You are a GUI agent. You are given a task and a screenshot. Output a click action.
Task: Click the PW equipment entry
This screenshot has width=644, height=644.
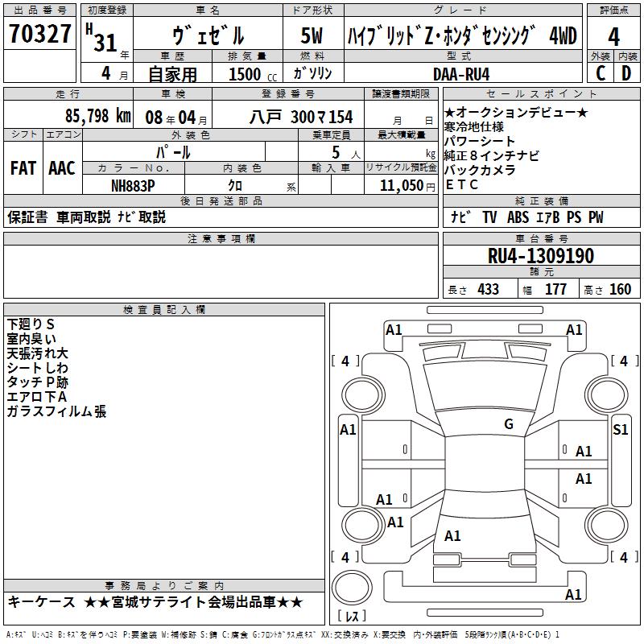point(596,217)
